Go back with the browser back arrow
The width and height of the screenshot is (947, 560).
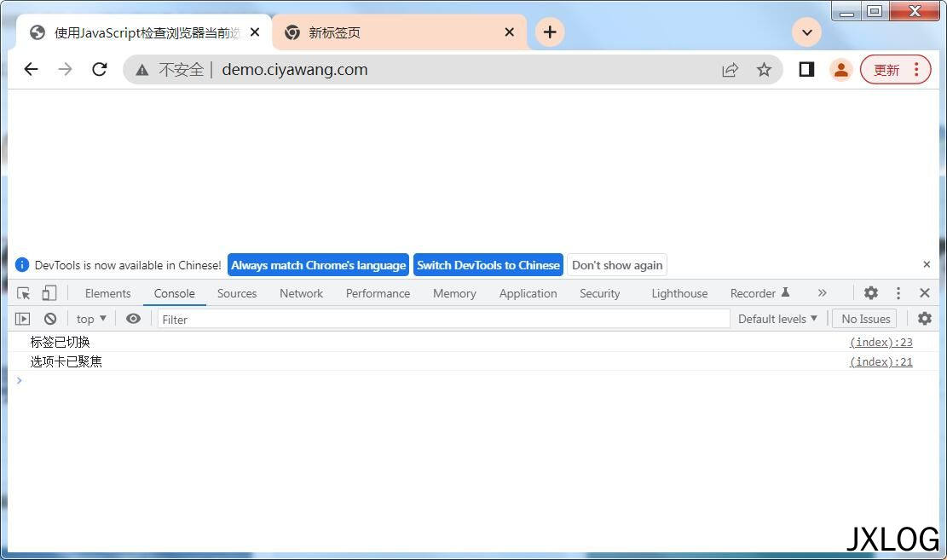[32, 70]
